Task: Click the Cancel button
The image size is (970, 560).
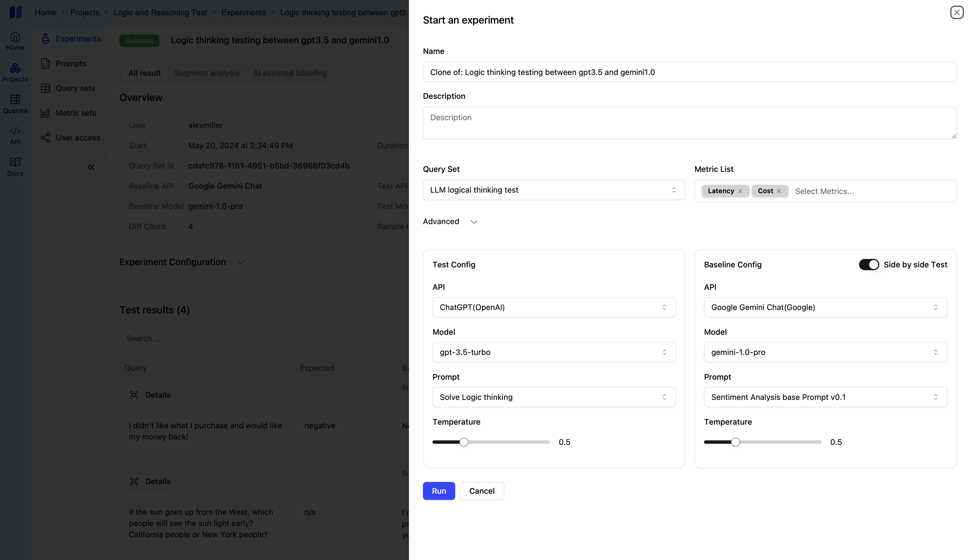Action: tap(482, 491)
